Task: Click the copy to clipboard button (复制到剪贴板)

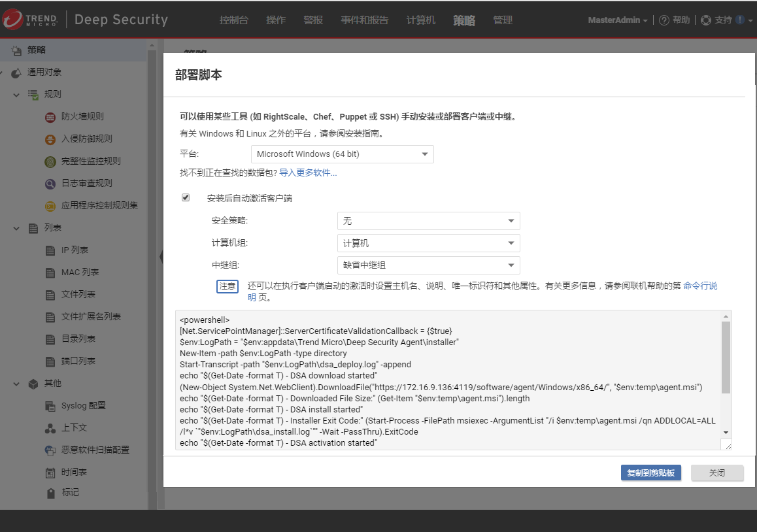Action: click(650, 473)
